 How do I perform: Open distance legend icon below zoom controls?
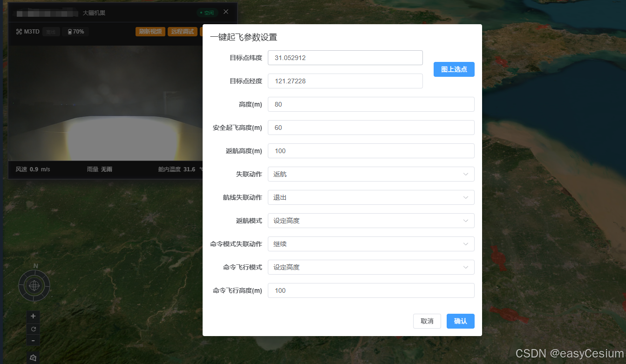(x=33, y=357)
